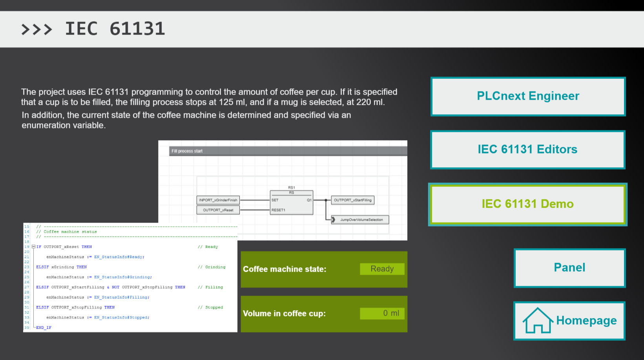Screen dimensions: 644x360
Task: Click the Coffee machine status comment
Action: (x=66, y=232)
